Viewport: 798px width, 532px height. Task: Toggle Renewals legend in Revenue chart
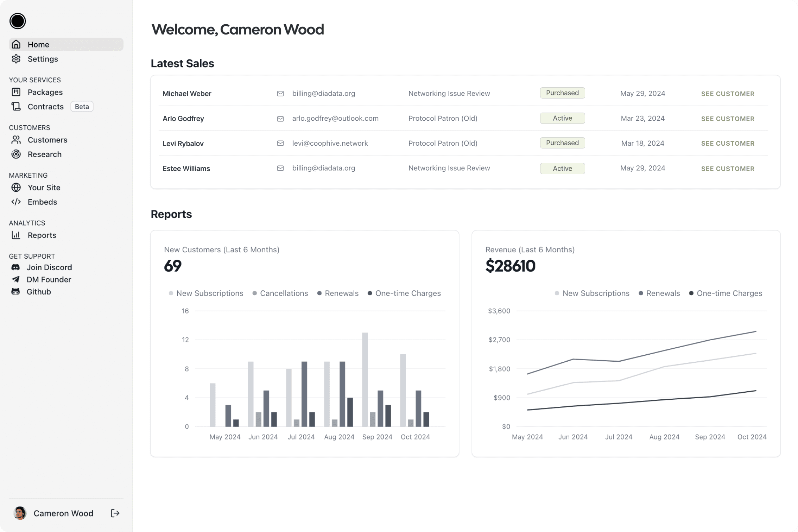[659, 293]
